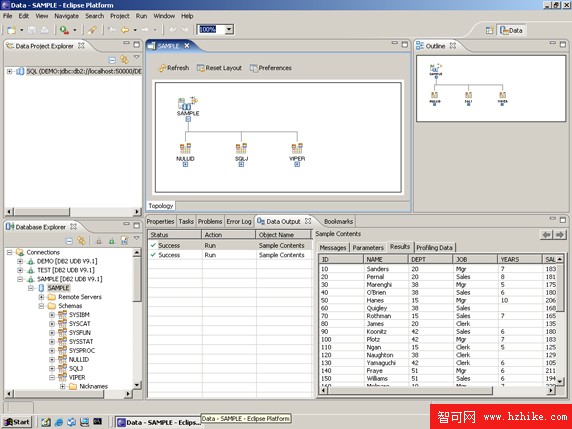Select Nicknames folder under VIPER

tap(93, 386)
